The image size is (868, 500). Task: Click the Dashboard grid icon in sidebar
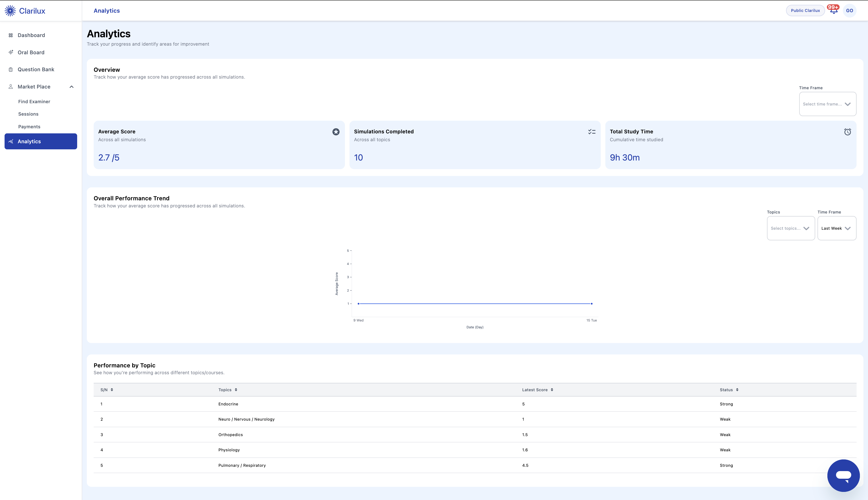click(x=11, y=35)
